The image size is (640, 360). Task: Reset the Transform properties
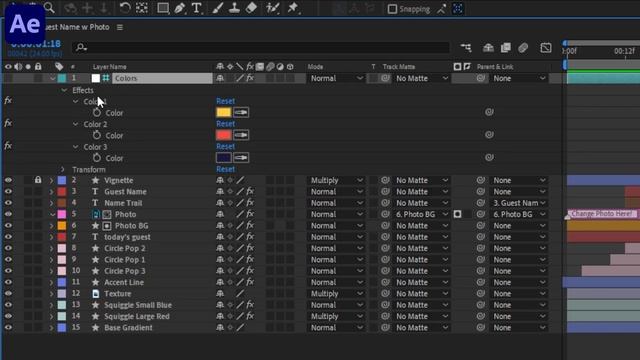(x=225, y=169)
